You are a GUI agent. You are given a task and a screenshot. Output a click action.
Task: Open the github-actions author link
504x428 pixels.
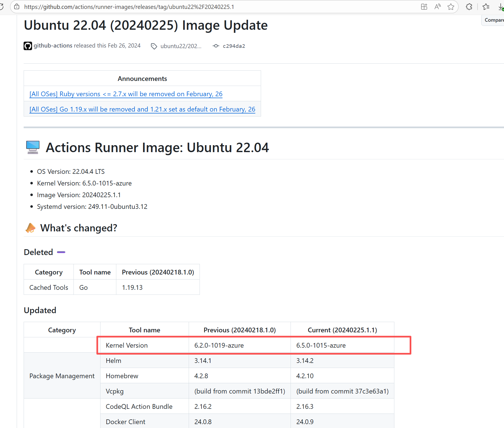click(53, 46)
